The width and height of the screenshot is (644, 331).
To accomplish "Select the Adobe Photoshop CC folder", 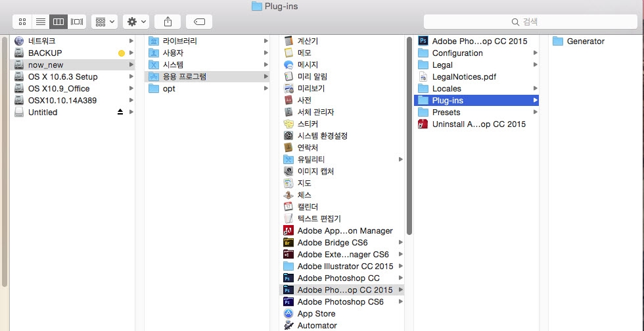I will [x=342, y=278].
